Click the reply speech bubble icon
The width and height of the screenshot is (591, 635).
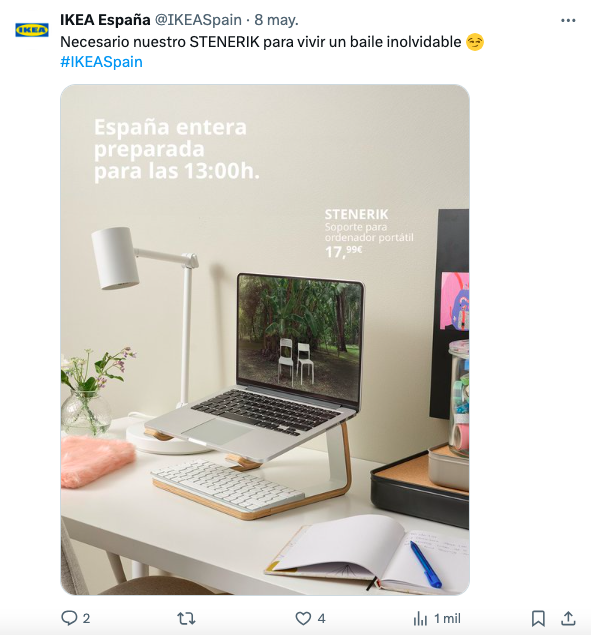point(69,618)
